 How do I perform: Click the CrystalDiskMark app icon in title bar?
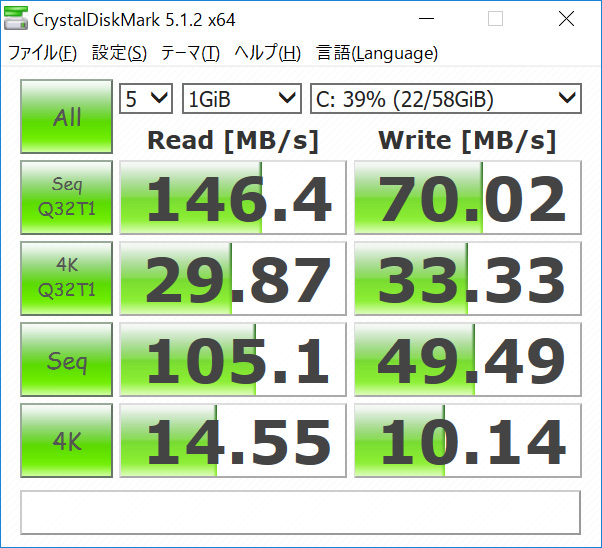click(15, 18)
